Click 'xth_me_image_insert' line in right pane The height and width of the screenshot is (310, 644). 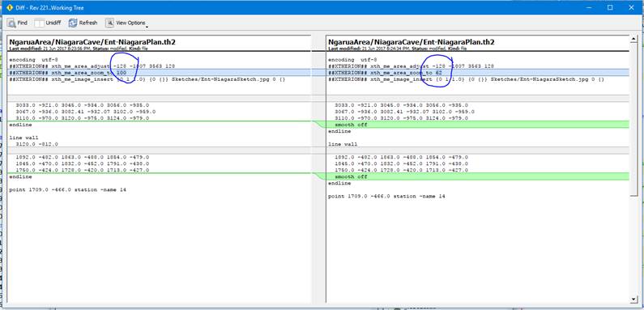tap(466, 79)
